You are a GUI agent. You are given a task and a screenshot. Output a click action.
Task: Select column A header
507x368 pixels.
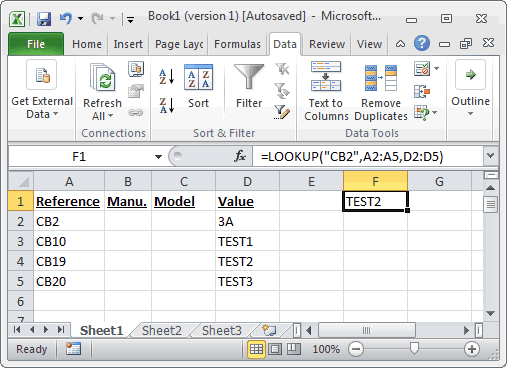point(69,181)
